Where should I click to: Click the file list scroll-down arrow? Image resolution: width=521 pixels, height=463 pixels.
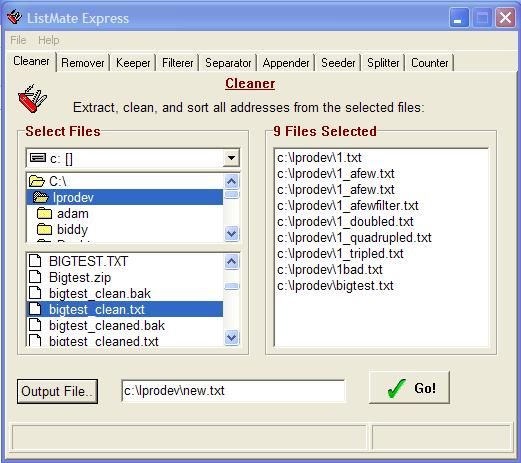click(232, 338)
